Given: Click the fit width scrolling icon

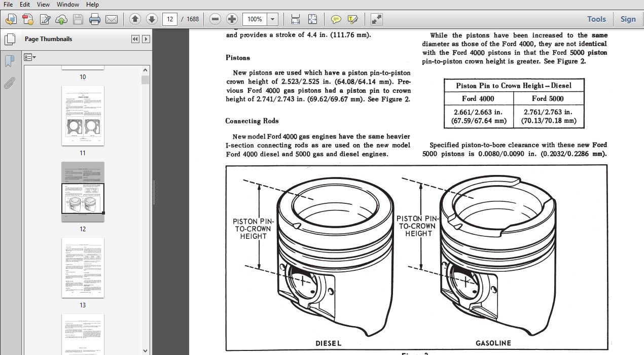Looking at the screenshot, I should [x=296, y=19].
